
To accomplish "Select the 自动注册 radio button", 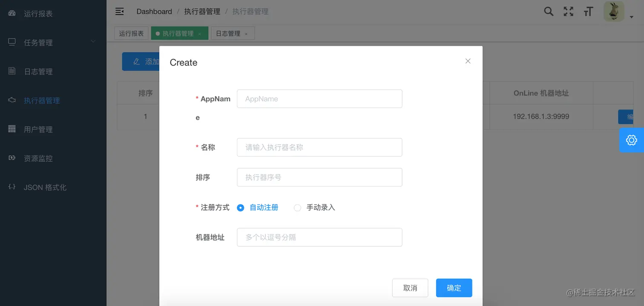I will pyautogui.click(x=241, y=208).
